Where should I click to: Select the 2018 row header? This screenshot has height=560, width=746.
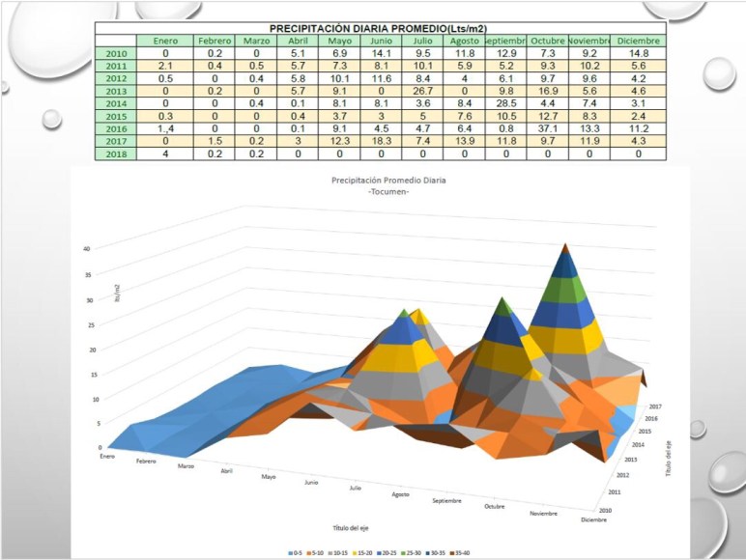(x=116, y=154)
